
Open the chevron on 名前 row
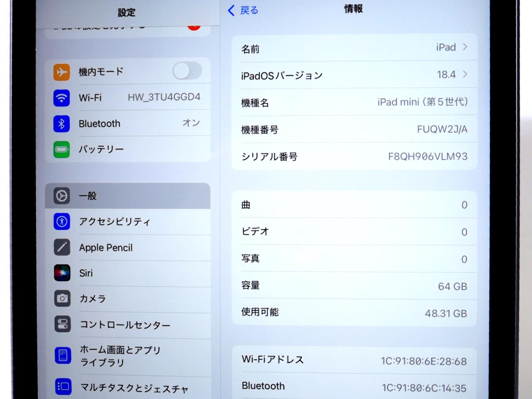click(465, 47)
